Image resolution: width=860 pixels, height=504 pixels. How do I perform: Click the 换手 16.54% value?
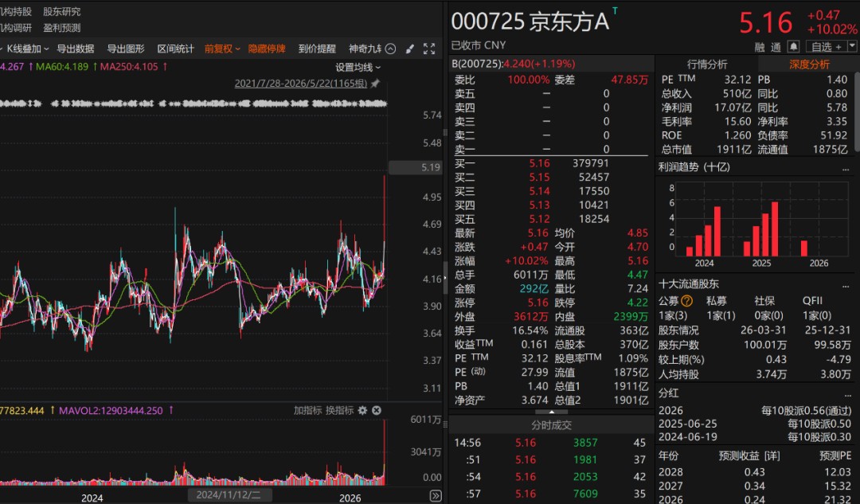(x=530, y=330)
